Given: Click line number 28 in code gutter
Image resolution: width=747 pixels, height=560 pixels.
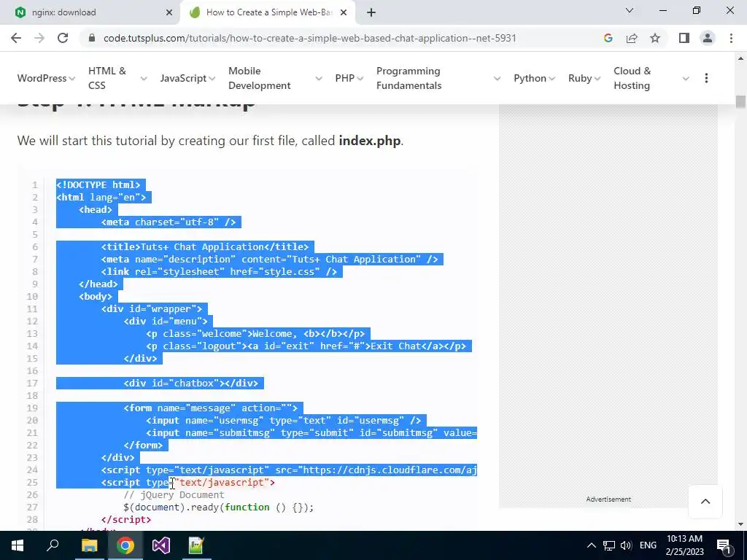Looking at the screenshot, I should pos(32,519).
